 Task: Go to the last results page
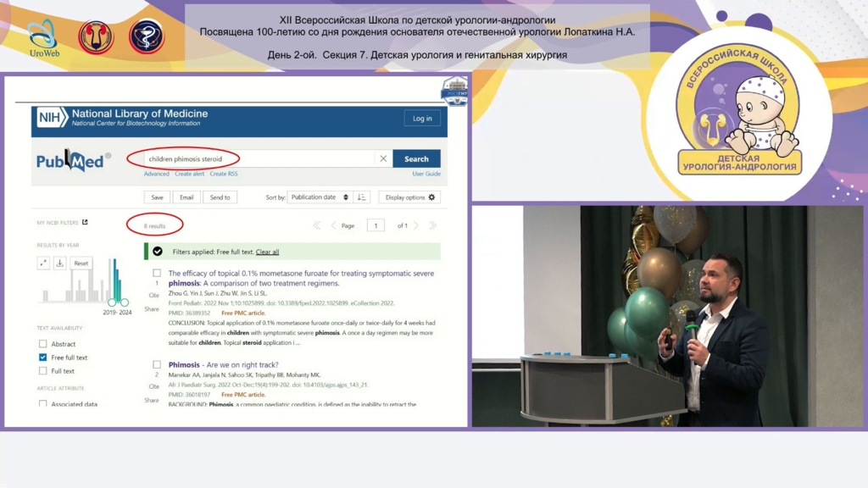tap(432, 225)
